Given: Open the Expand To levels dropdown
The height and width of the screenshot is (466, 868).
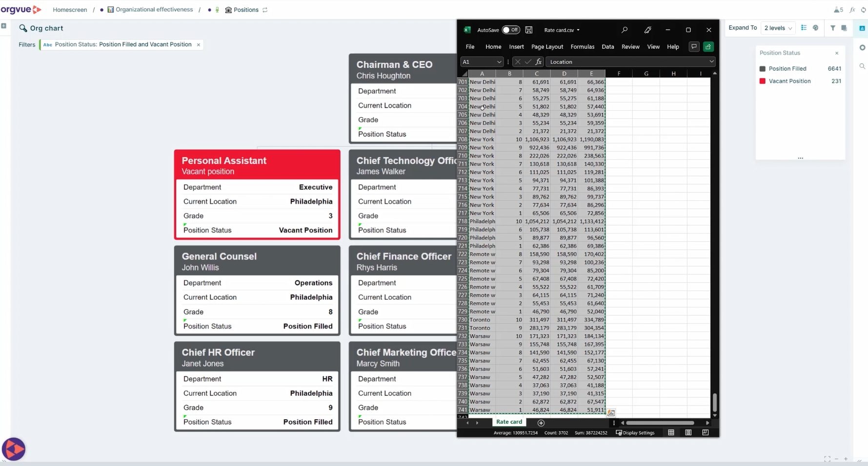Looking at the screenshot, I should tap(778, 28).
